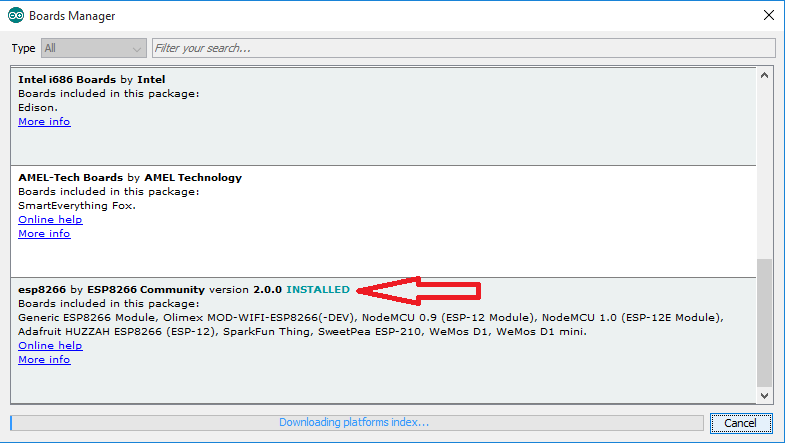Open More info link for AMEL-Tech Boards
This screenshot has height=443, width=785.
tap(44, 234)
